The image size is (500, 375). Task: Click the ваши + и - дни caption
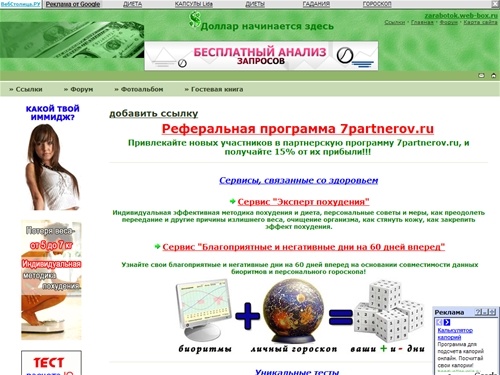click(x=387, y=349)
